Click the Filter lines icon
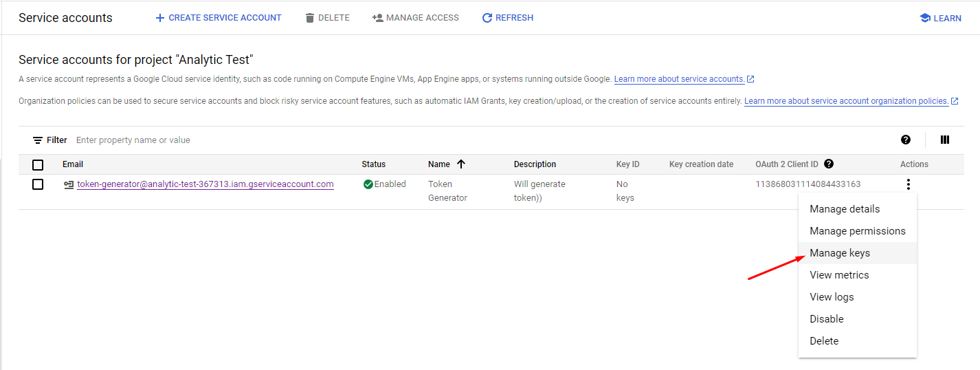 click(38, 140)
